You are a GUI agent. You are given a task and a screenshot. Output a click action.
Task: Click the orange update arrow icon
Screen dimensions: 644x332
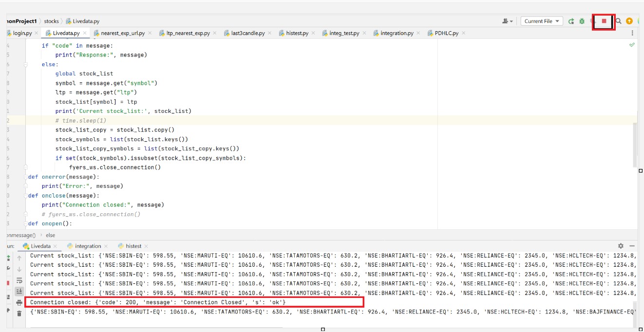coord(629,21)
